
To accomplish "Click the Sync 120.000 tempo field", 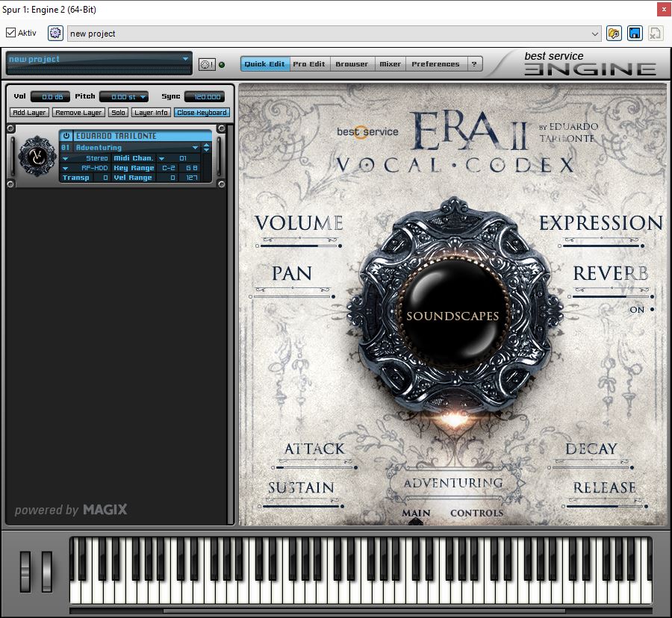I will (x=205, y=97).
